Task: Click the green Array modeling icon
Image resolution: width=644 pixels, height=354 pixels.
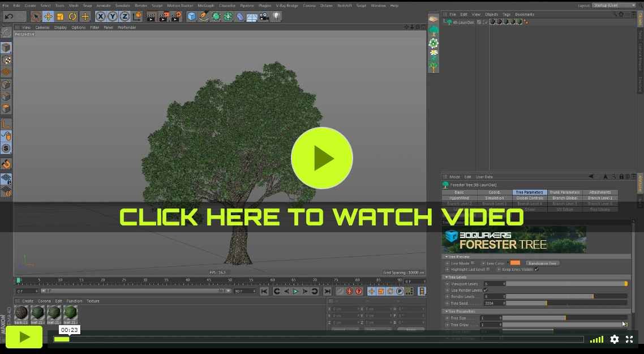Action: click(x=228, y=16)
